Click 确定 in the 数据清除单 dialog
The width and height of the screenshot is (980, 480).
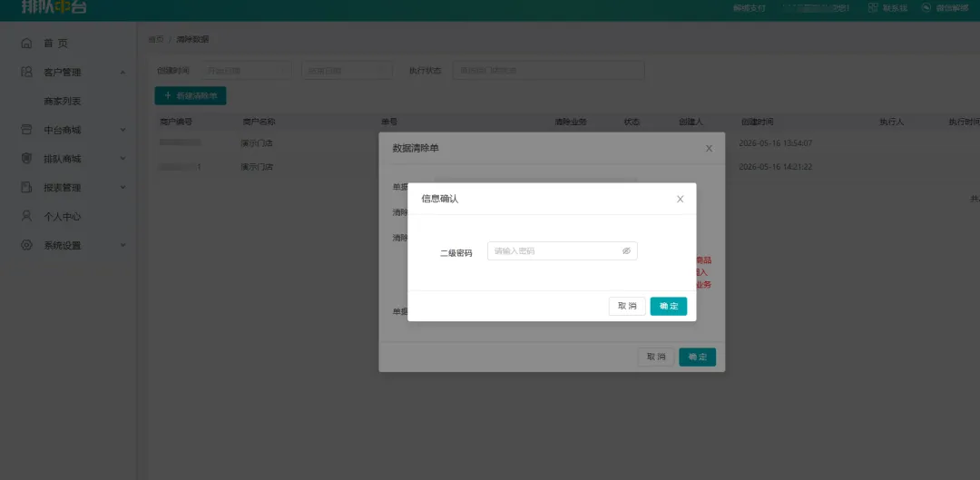pyautogui.click(x=697, y=357)
